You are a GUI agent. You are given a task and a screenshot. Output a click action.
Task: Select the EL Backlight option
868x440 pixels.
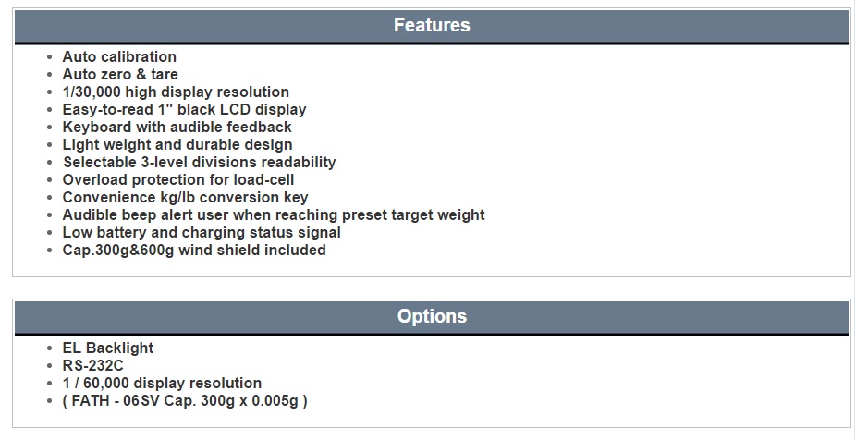108,348
